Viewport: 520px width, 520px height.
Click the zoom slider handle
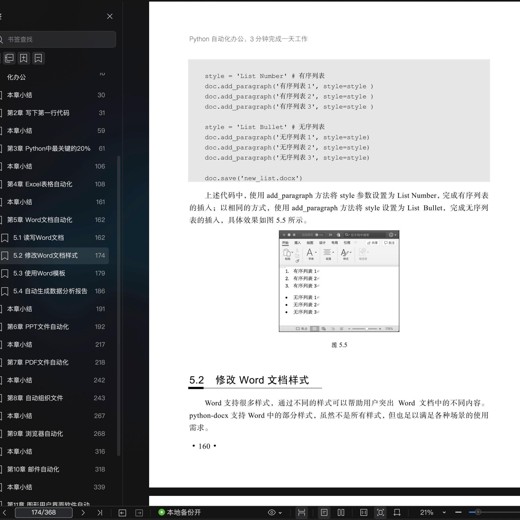click(x=478, y=512)
